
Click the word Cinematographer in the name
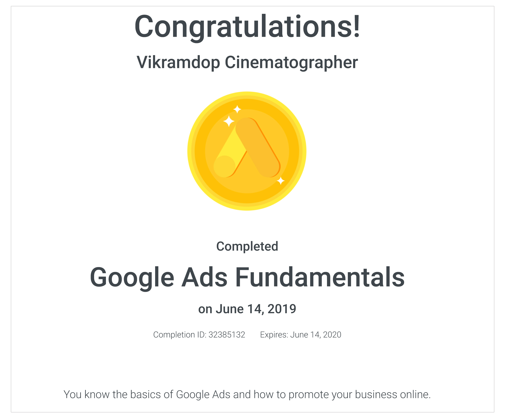tap(291, 62)
